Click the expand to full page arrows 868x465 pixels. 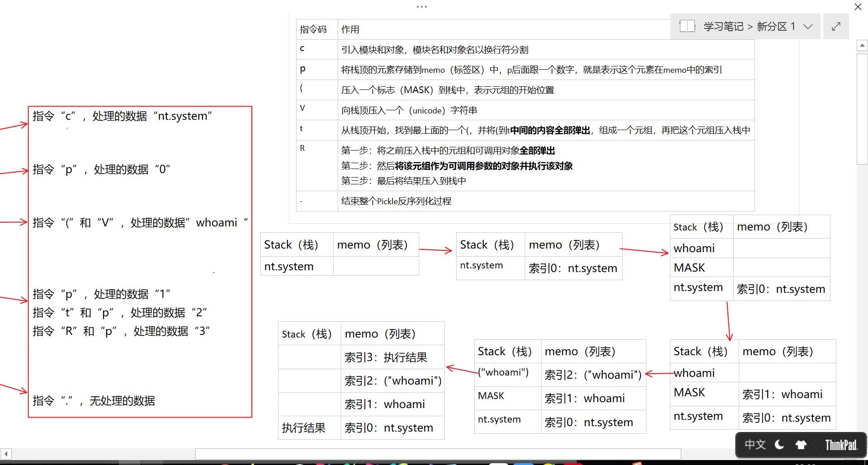coord(836,27)
